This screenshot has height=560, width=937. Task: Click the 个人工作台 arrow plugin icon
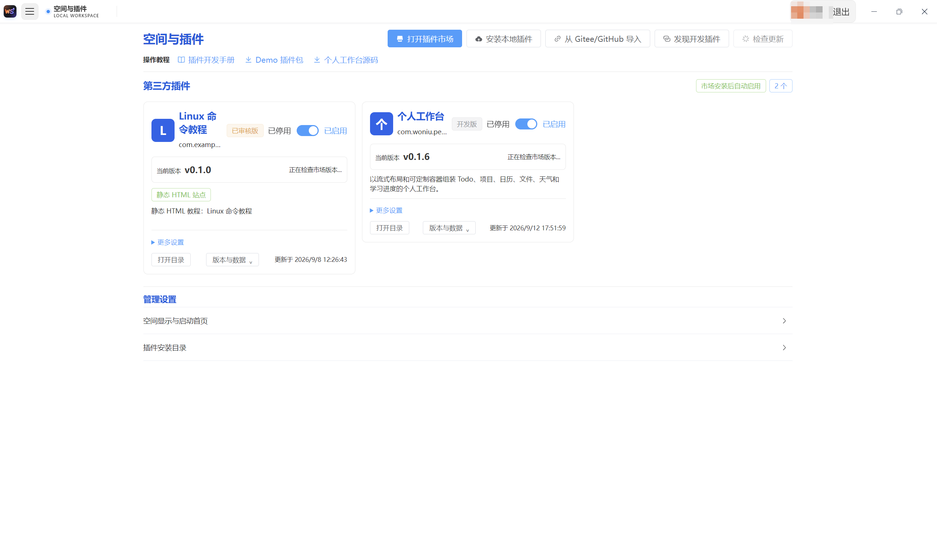click(381, 124)
